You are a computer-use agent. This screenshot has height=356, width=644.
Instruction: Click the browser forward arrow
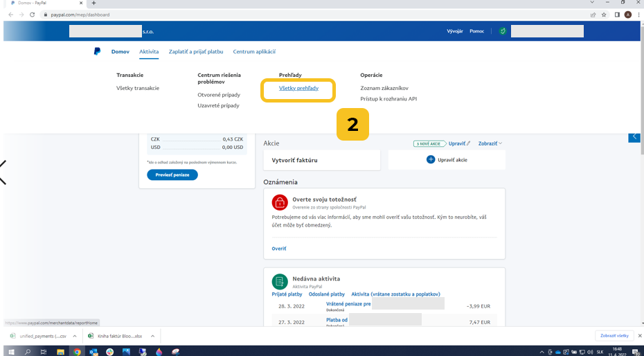coord(21,15)
